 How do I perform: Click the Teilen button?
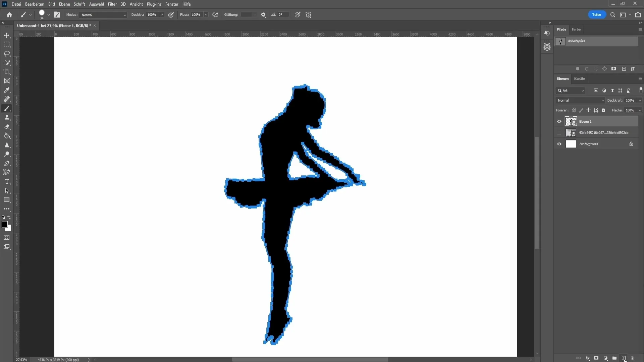(596, 15)
